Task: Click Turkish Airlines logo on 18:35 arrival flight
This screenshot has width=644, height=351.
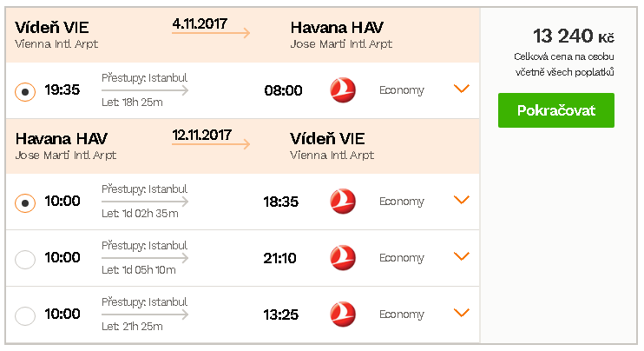Action: click(343, 202)
